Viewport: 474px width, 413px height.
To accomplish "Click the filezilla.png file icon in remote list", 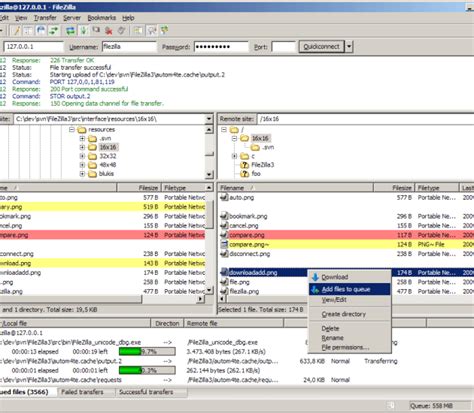I will click(x=224, y=291).
